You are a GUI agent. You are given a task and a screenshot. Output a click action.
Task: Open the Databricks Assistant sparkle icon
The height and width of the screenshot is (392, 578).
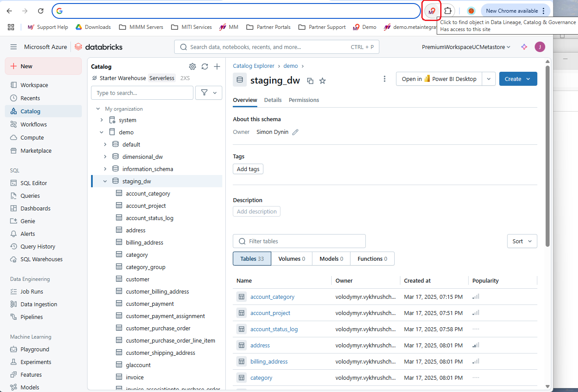pos(524,47)
